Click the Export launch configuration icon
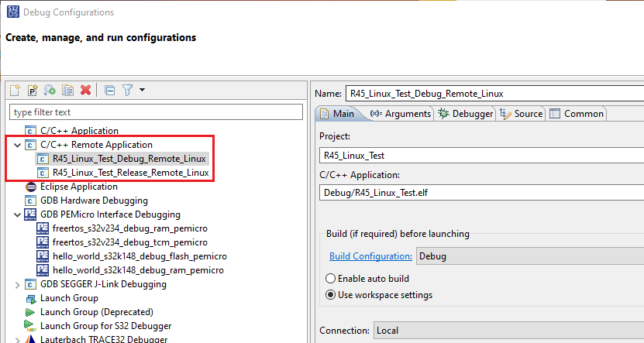644x343 pixels. 50,91
